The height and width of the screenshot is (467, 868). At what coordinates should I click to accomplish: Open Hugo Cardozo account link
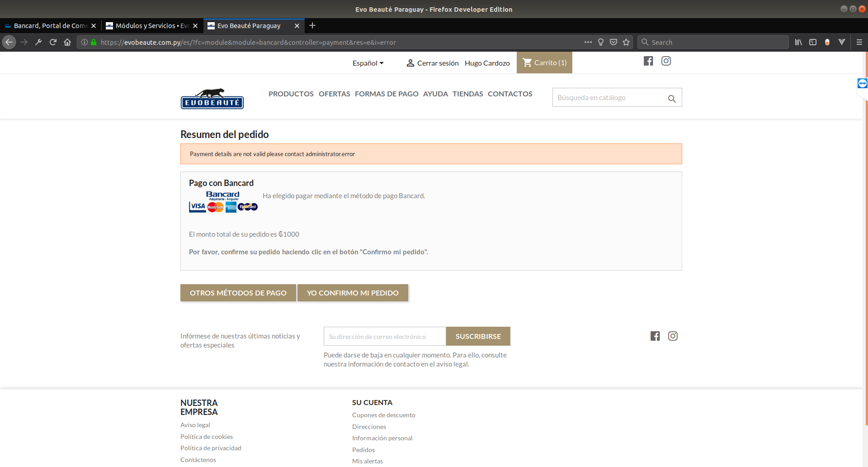487,63
